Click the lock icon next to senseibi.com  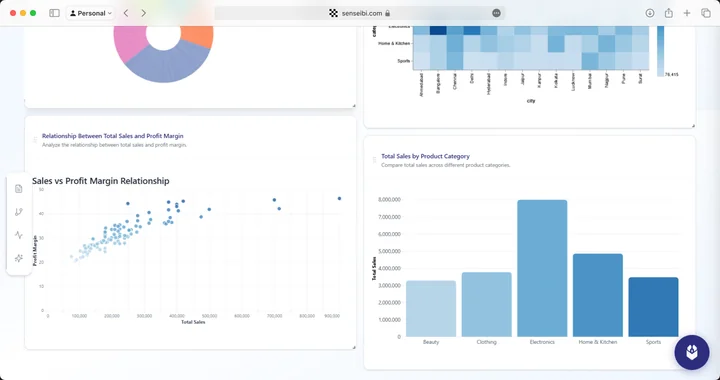coord(388,13)
